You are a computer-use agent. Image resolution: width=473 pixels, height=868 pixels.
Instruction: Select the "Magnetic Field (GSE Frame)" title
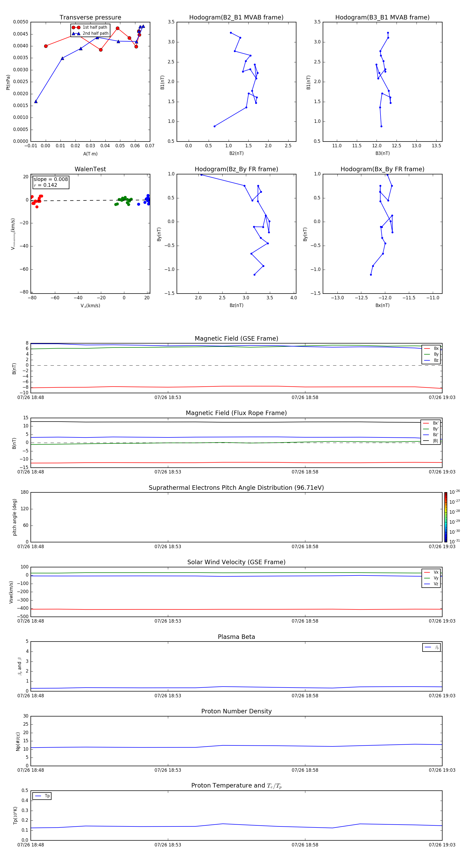pos(236,339)
